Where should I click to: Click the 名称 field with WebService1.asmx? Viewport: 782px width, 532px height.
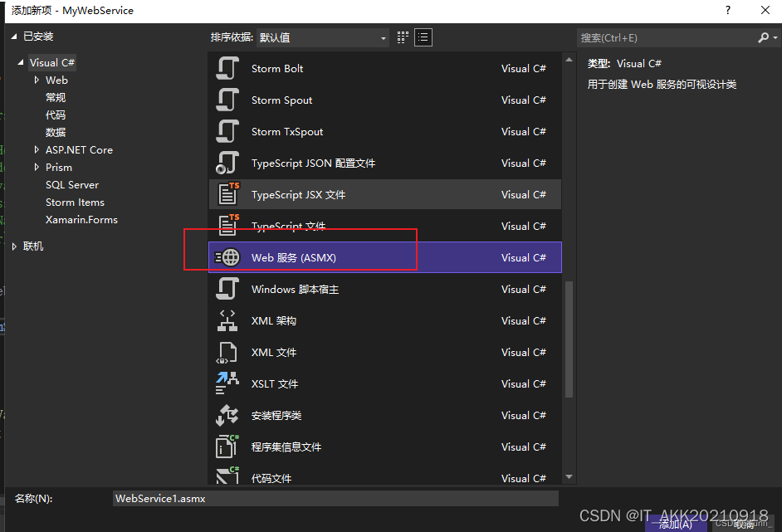click(x=335, y=498)
